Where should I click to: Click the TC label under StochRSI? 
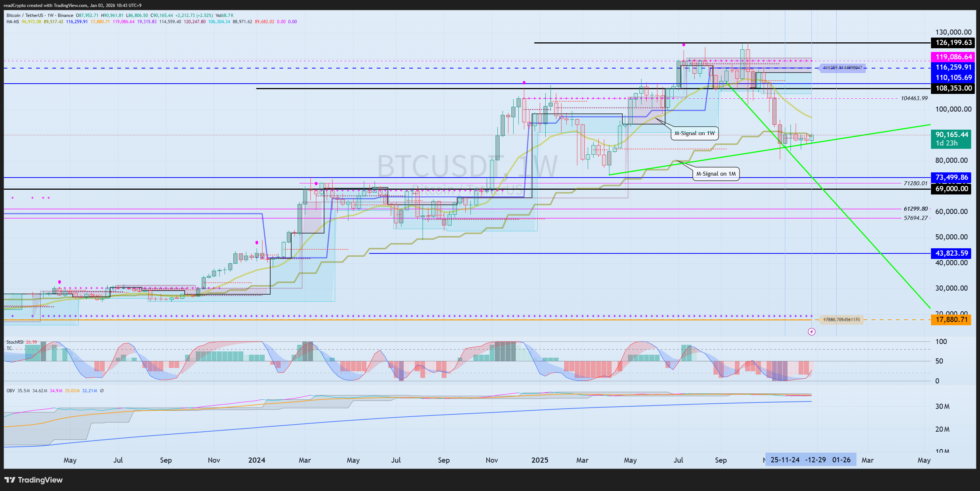(x=9, y=348)
